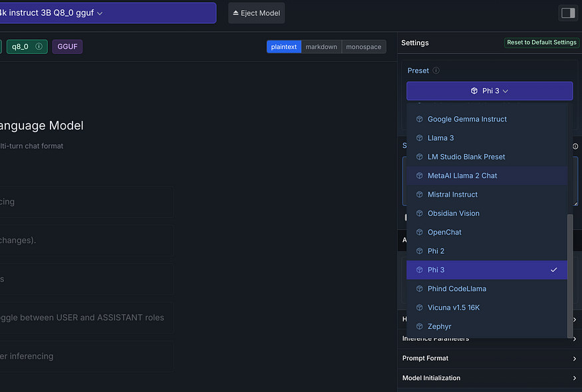Viewport: 582px width, 392px height.
Task: Click the cube icon beside MetaAI Llama 2 Chat
Action: 420,176
